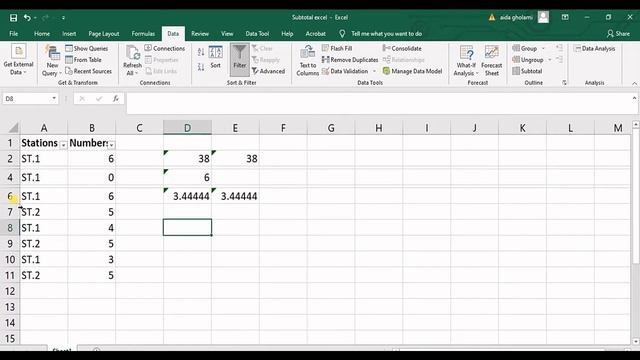Open the Help tab
The height and width of the screenshot is (360, 640).
tap(287, 34)
